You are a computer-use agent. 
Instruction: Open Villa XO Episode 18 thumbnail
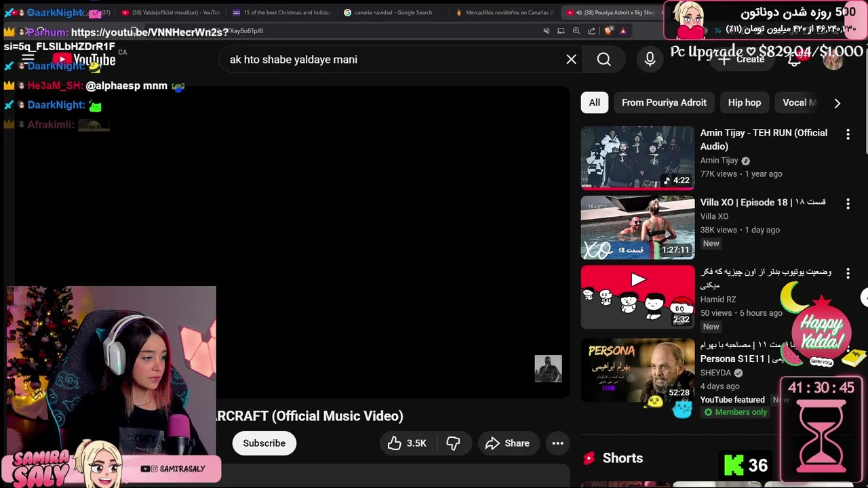(637, 228)
